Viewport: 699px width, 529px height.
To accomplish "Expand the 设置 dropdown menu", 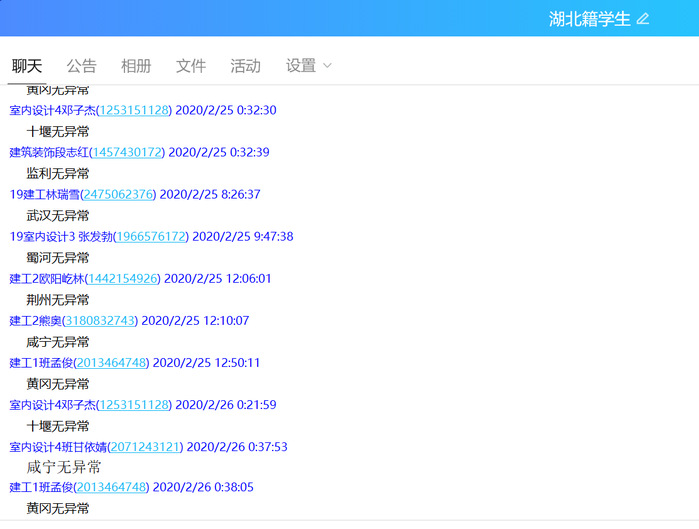I will [308, 66].
